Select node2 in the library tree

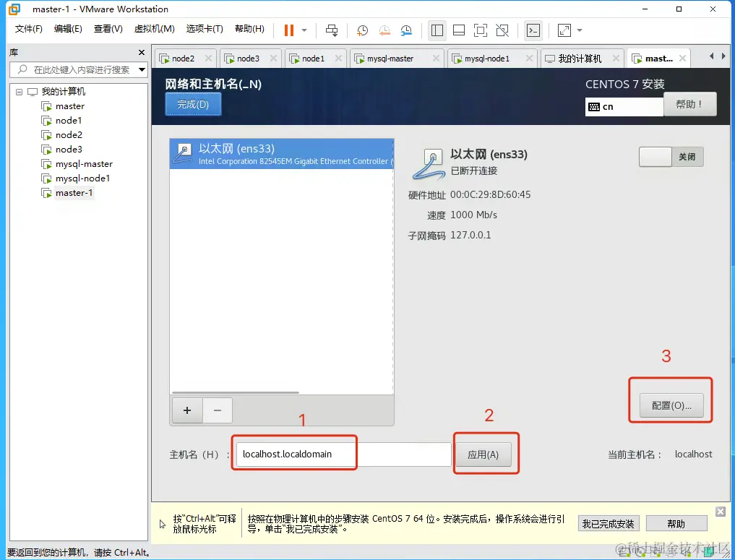(x=69, y=135)
